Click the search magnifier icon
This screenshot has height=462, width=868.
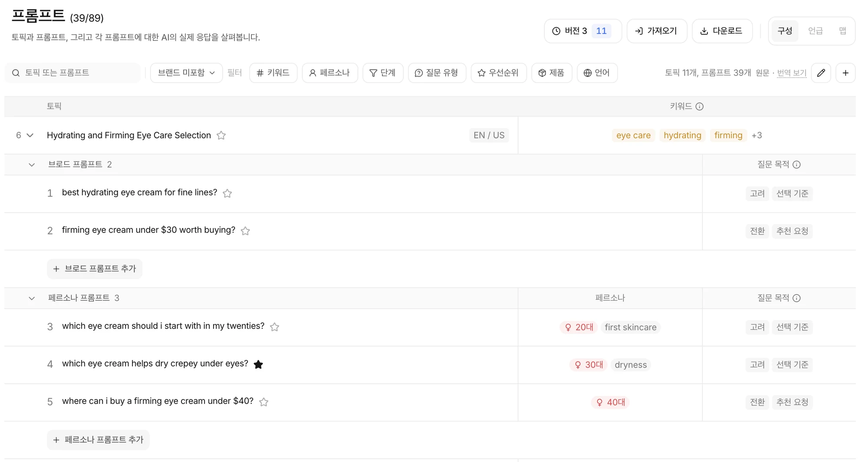[16, 73]
